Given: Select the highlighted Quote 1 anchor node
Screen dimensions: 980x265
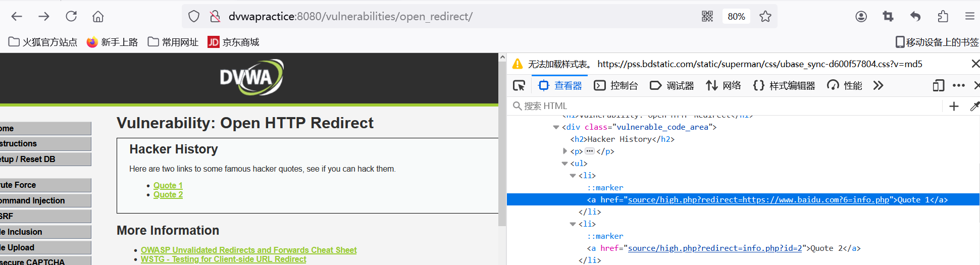Looking at the screenshot, I should point(743,200).
